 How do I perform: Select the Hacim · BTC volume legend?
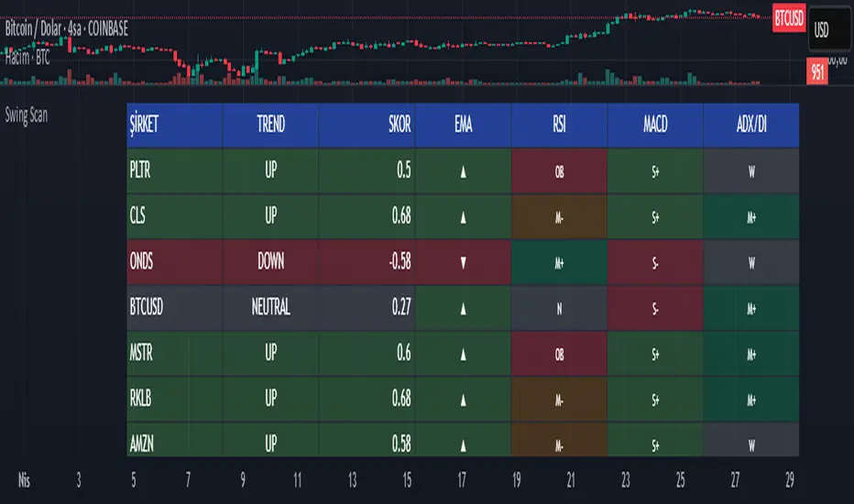click(27, 57)
